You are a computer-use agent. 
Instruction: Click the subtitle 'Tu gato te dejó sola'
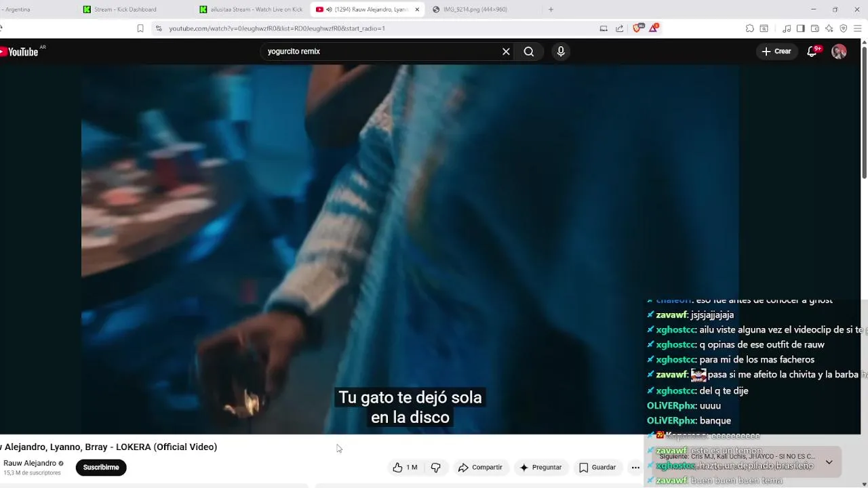(x=410, y=398)
